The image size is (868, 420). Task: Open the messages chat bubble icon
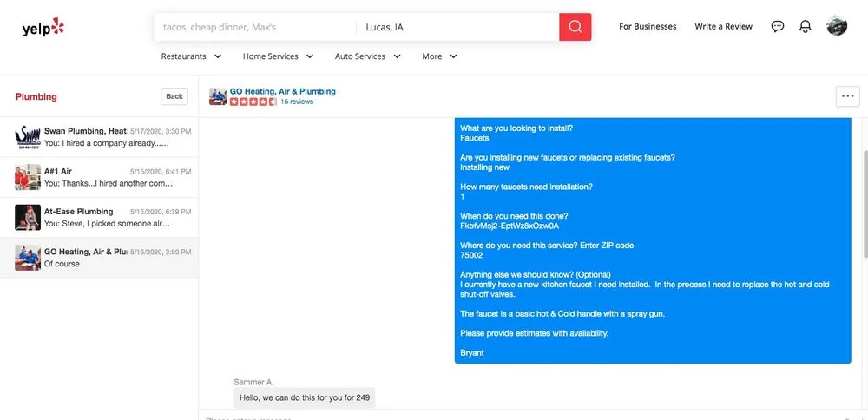click(778, 27)
